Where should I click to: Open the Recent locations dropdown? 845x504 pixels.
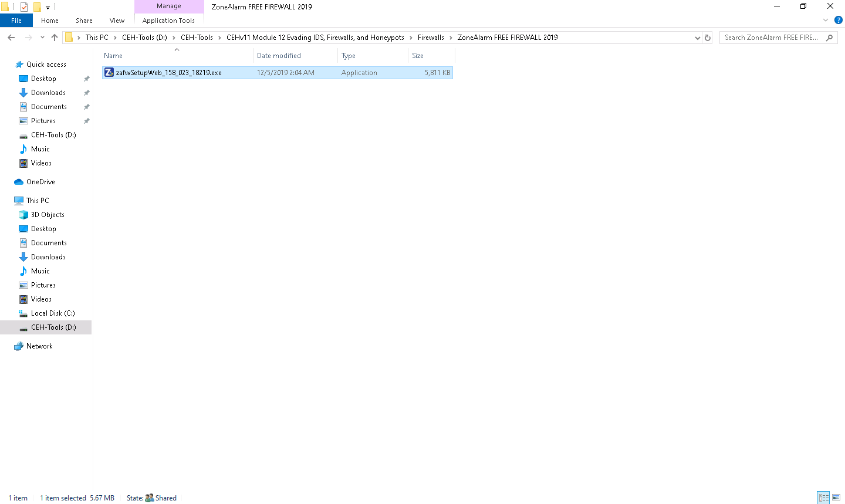pos(42,38)
